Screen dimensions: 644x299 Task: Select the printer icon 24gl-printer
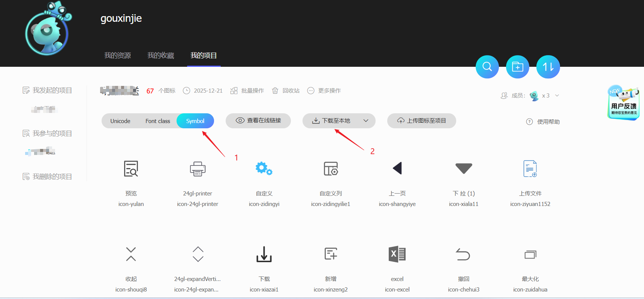[198, 169]
